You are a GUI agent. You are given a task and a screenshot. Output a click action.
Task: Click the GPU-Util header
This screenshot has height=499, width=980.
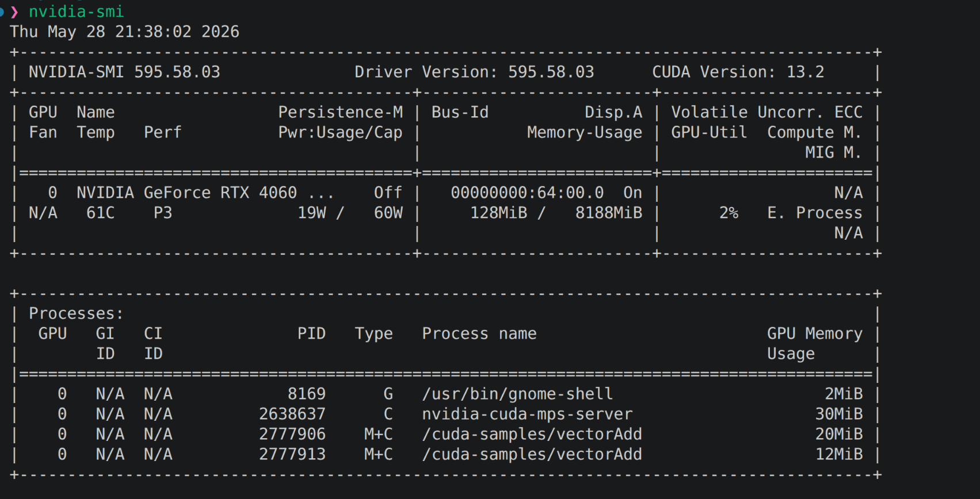[709, 132]
